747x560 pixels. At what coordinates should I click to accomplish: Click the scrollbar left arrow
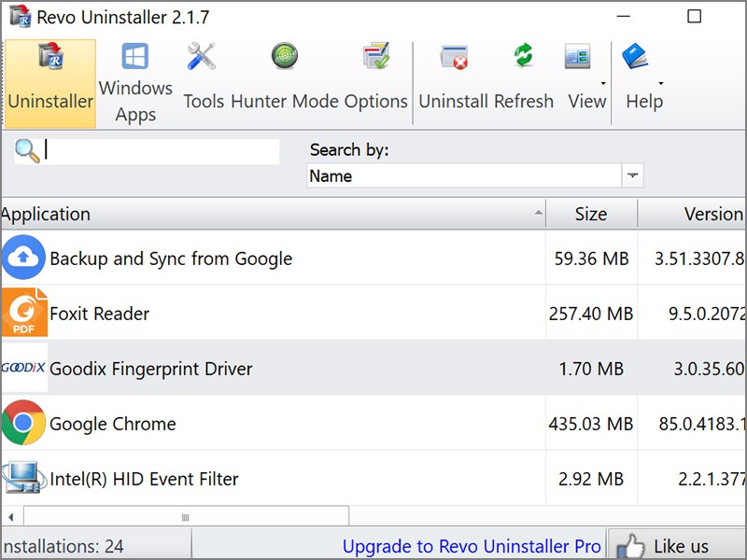tap(11, 517)
